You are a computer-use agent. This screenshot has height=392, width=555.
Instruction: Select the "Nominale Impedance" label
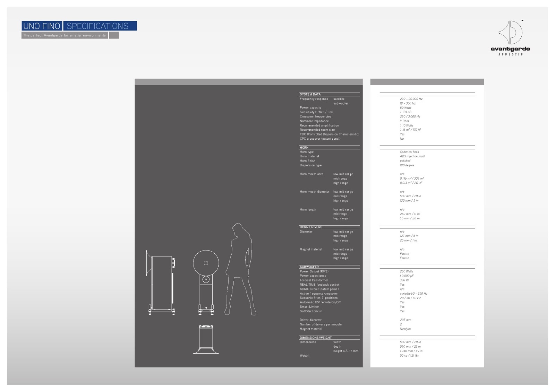[314, 121]
